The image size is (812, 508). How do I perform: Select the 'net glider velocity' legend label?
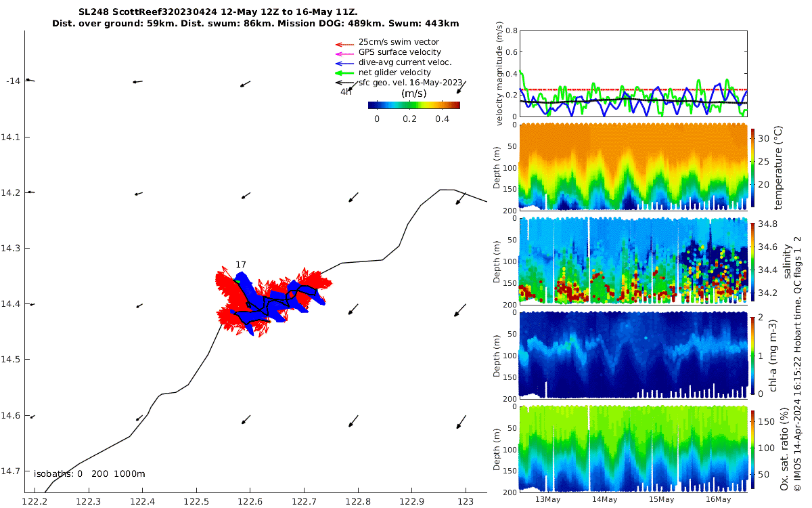pyautogui.click(x=394, y=72)
